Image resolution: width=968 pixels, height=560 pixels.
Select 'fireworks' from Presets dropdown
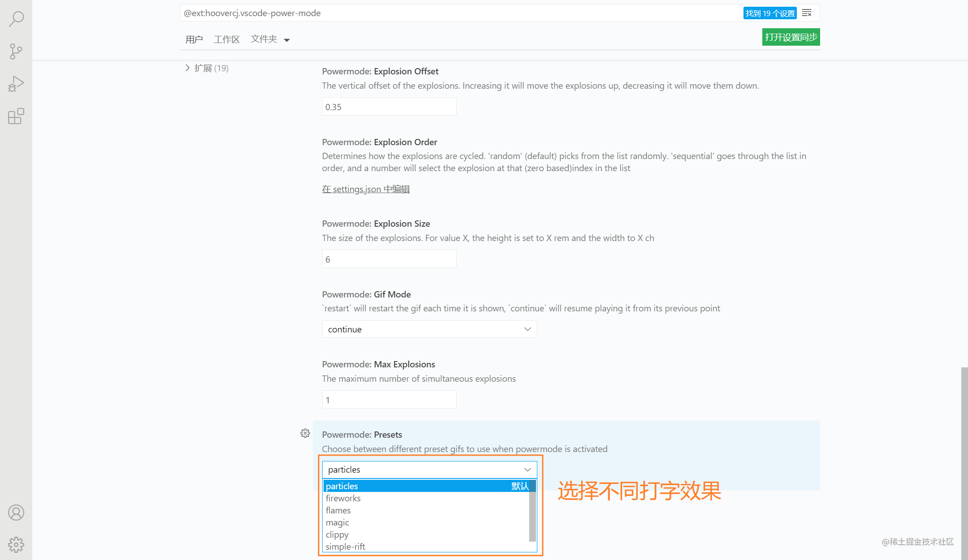pos(343,498)
